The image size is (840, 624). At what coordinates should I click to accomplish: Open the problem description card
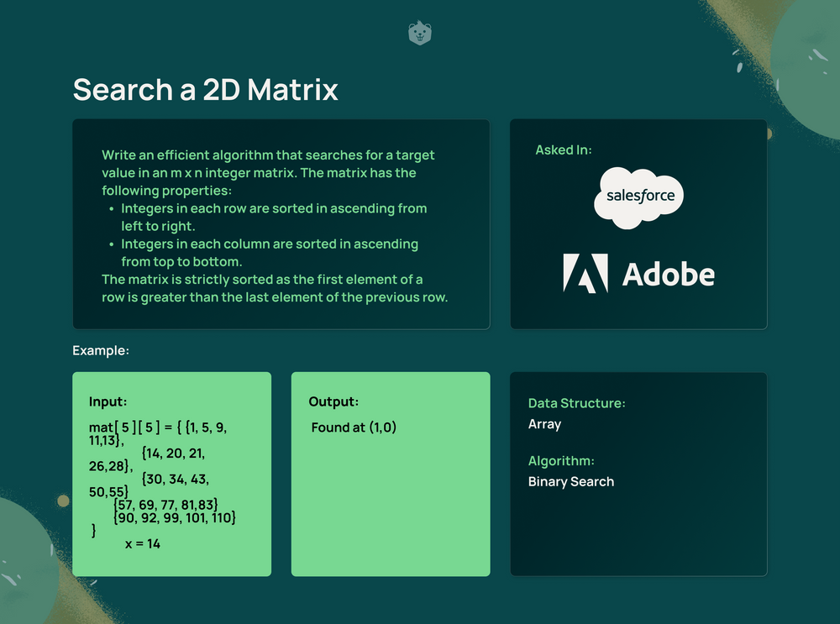(281, 223)
